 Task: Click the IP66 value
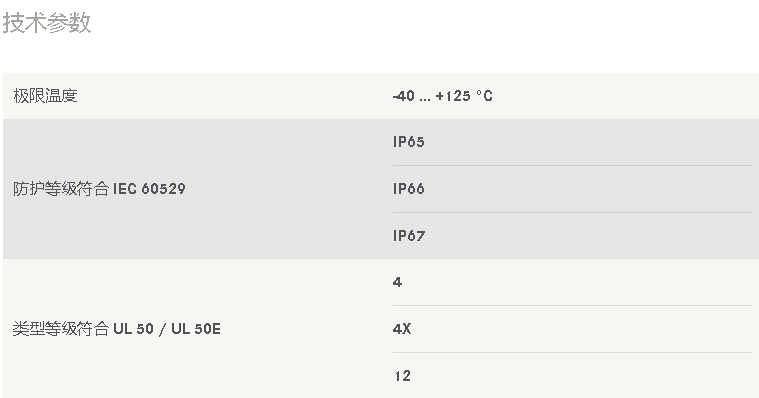point(409,189)
